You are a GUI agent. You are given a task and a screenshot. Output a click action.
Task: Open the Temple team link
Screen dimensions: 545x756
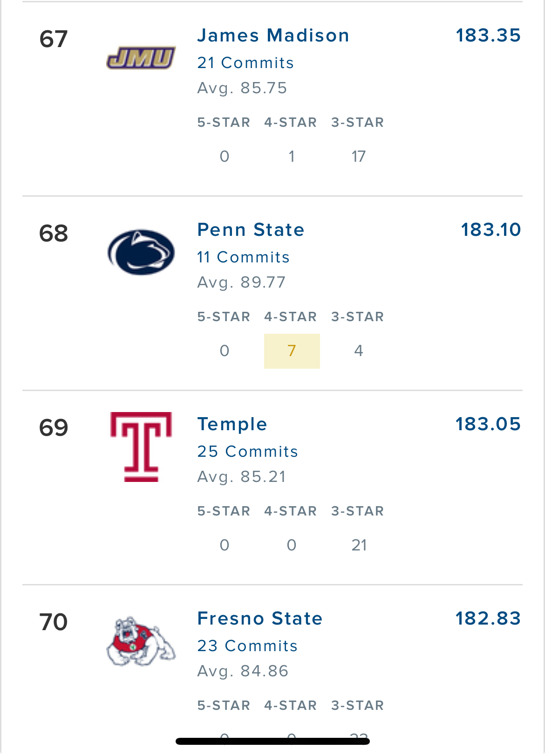point(232,424)
